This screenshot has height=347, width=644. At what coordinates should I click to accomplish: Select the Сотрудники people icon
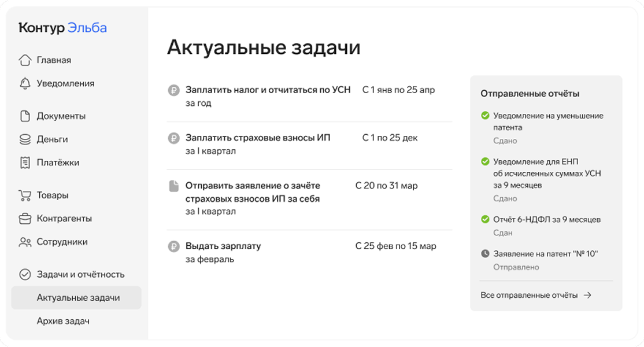point(23,242)
